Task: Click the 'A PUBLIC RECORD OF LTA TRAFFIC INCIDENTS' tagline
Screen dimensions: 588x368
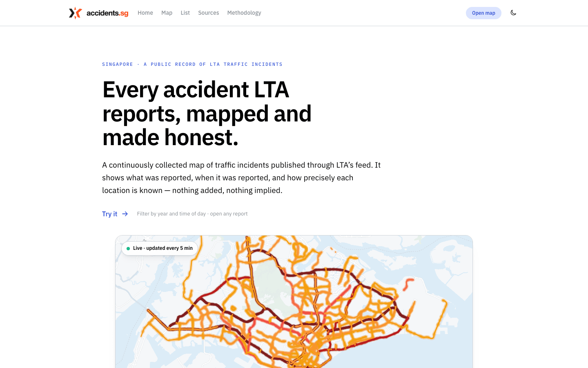Action: coord(213,64)
